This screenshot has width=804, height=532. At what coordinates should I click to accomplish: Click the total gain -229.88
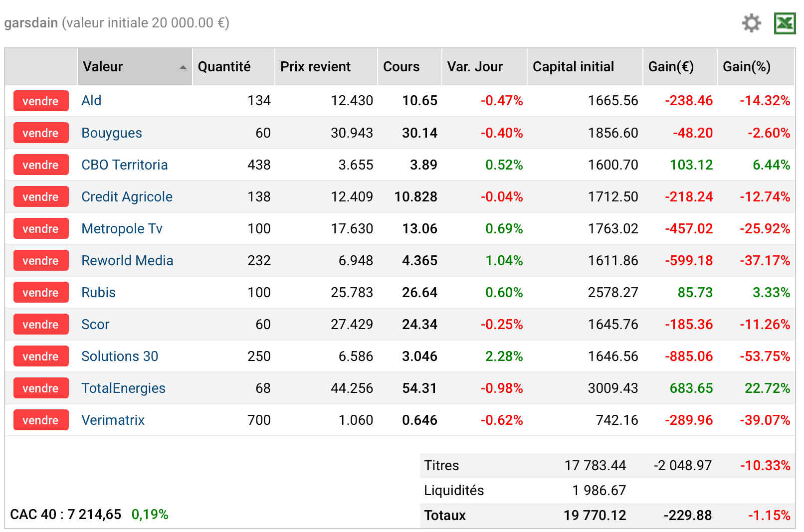tap(688, 515)
